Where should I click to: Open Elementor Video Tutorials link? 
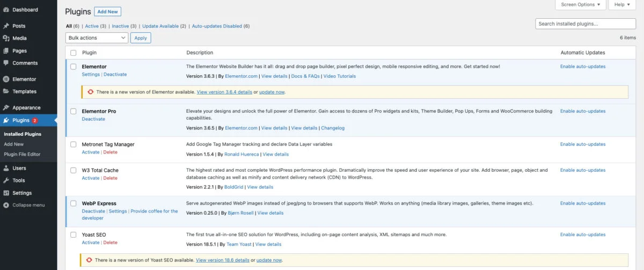coord(339,76)
